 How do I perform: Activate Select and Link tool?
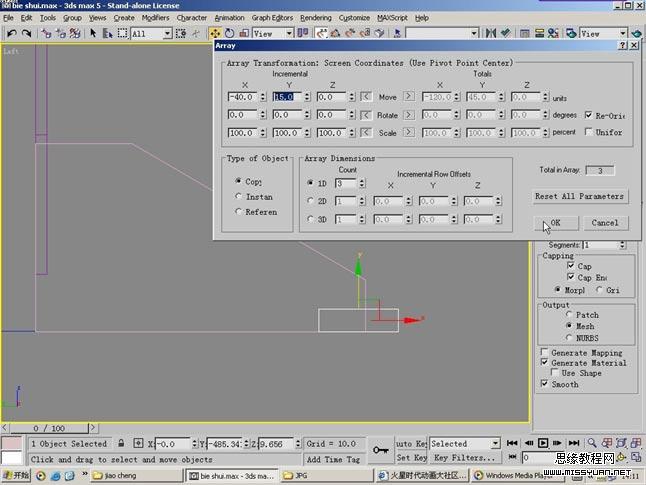pyautogui.click(x=46, y=33)
